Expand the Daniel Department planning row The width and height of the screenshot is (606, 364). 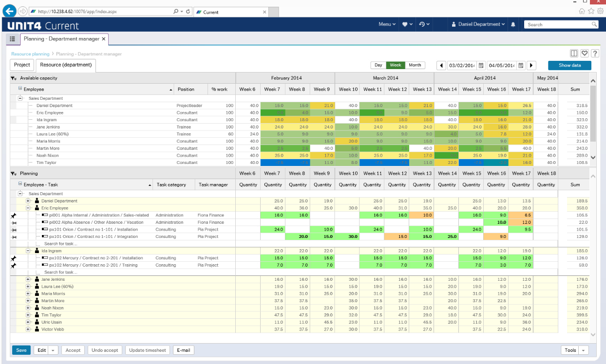click(x=28, y=201)
